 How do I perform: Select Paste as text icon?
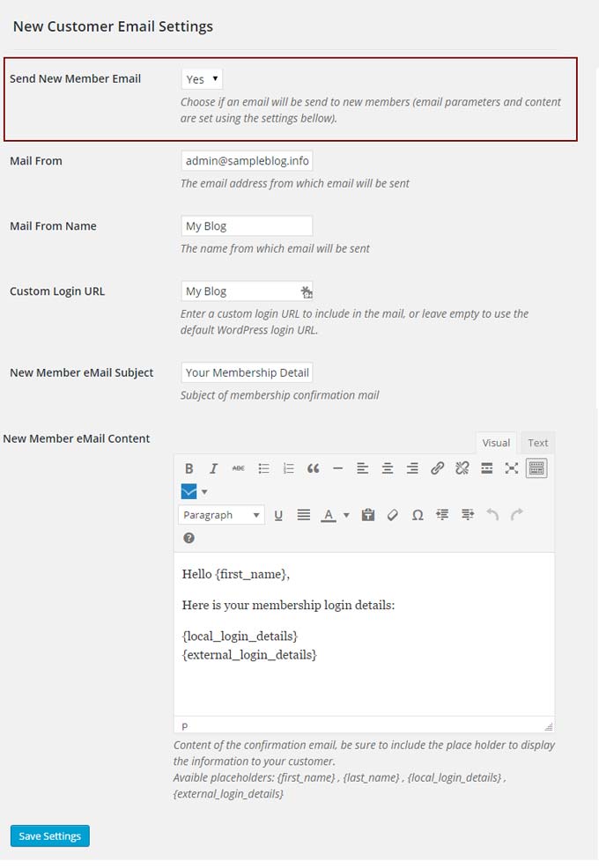click(368, 515)
